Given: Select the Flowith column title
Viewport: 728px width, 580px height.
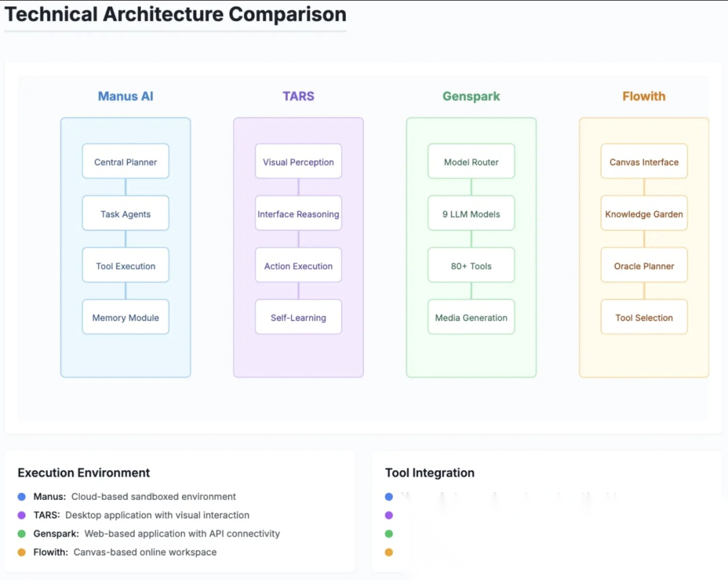Looking at the screenshot, I should pos(644,96).
